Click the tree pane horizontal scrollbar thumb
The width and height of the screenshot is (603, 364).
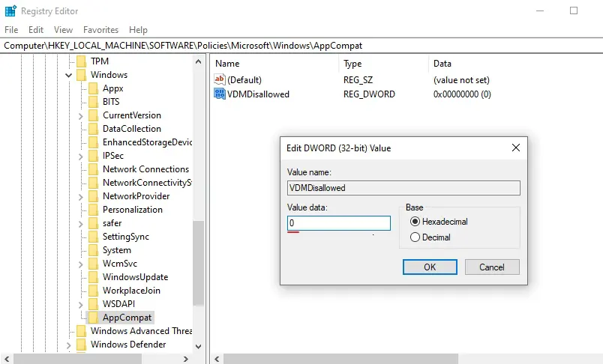coord(77,359)
